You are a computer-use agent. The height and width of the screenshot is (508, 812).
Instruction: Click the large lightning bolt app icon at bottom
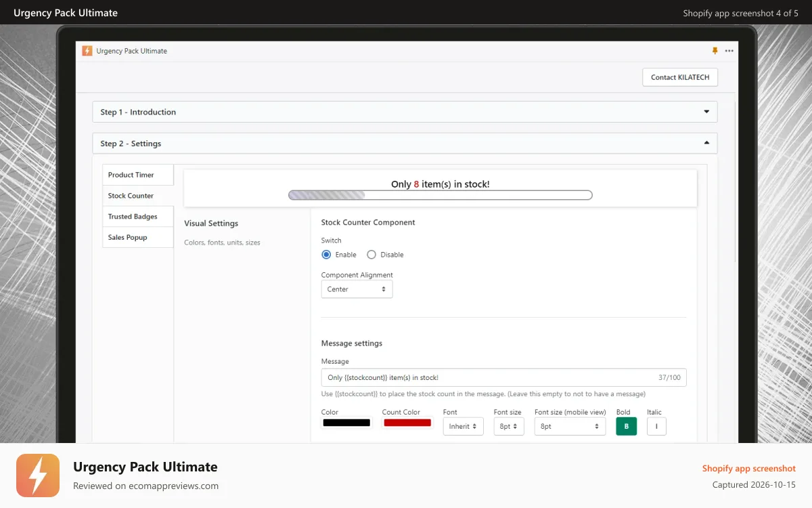38,475
